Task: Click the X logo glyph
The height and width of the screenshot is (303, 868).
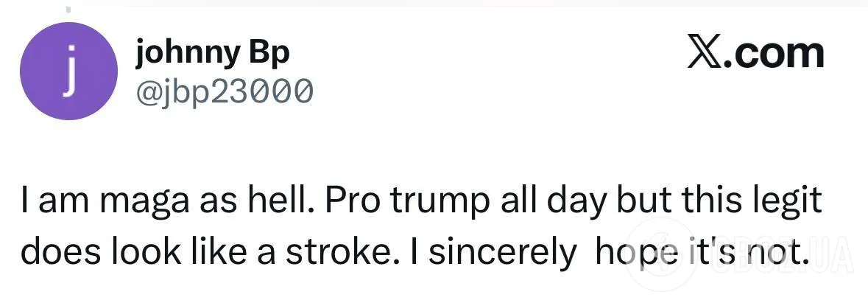Action: [706, 53]
